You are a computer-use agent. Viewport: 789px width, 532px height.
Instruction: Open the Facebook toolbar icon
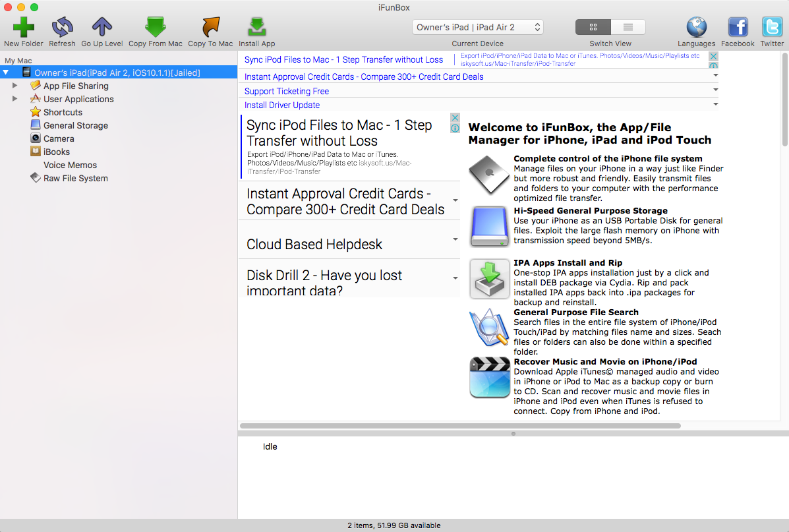[x=738, y=27]
